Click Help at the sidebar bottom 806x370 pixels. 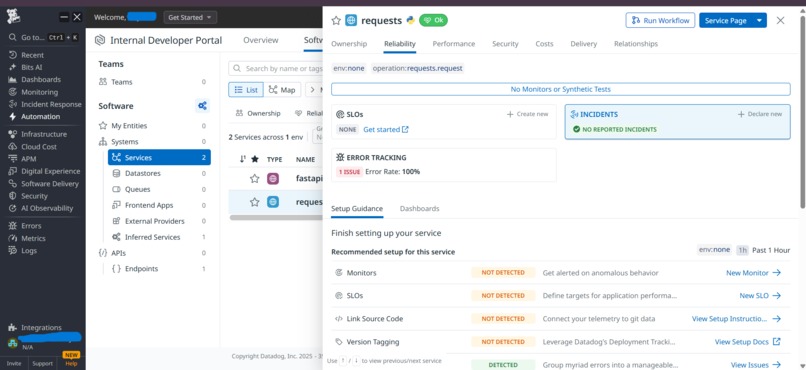pyautogui.click(x=71, y=363)
